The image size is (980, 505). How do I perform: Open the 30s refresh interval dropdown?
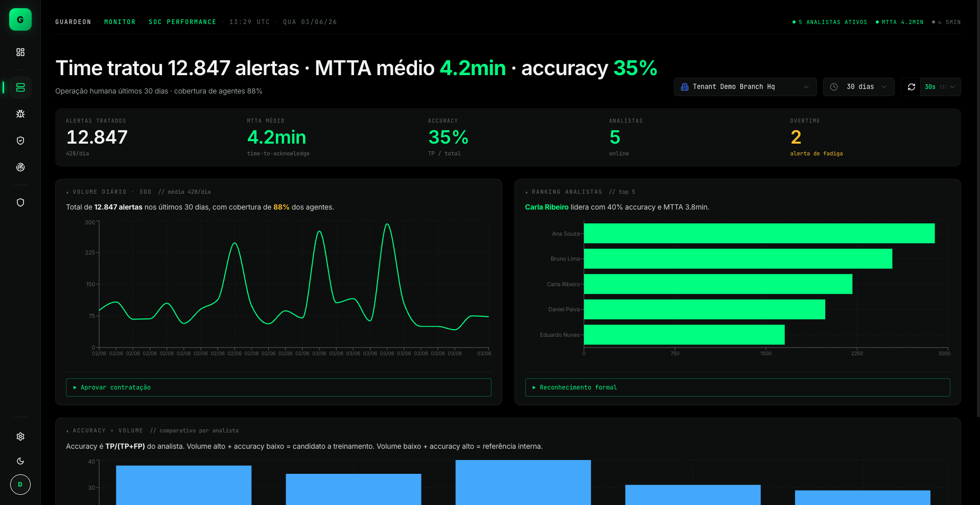pos(940,87)
